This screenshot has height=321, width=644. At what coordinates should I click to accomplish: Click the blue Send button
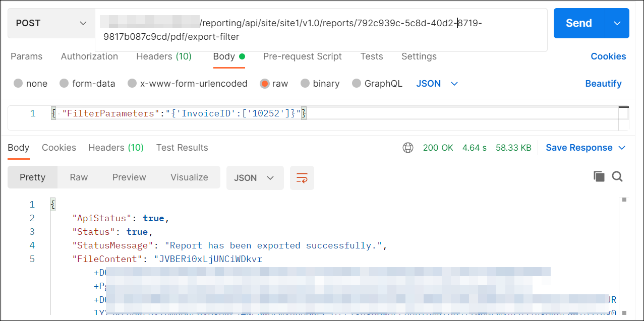579,23
